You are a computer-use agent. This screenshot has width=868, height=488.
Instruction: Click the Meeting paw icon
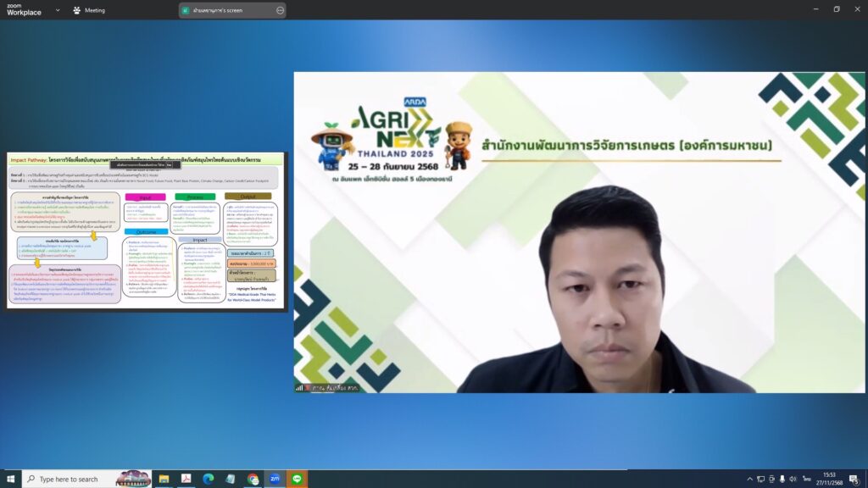pos(77,10)
